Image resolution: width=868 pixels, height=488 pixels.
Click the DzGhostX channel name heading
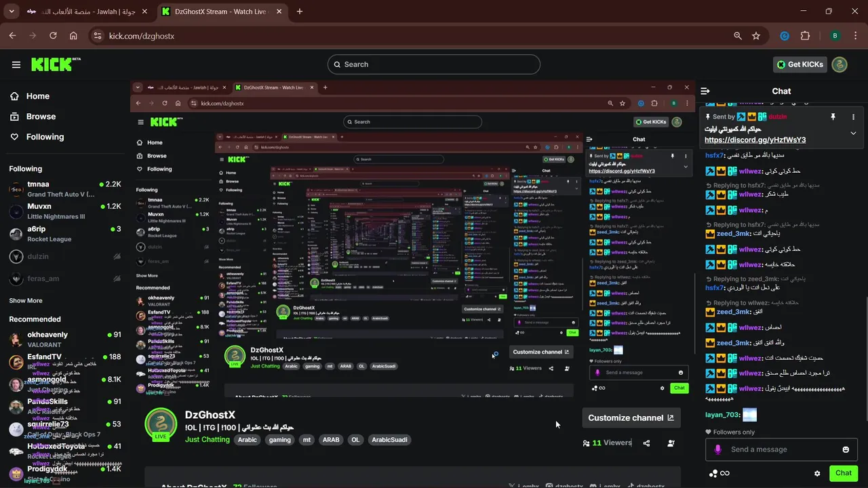[210, 415]
